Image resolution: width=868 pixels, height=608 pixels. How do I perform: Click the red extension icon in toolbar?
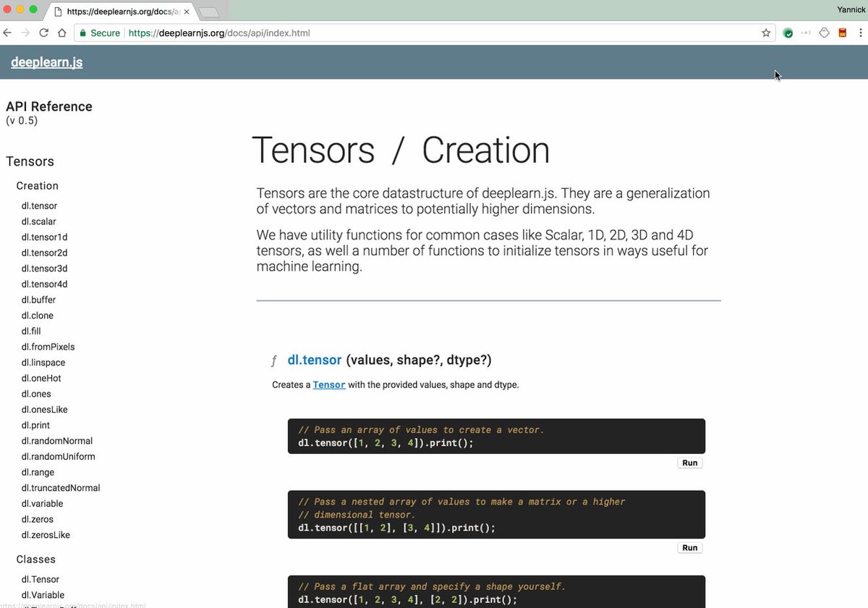(843, 33)
